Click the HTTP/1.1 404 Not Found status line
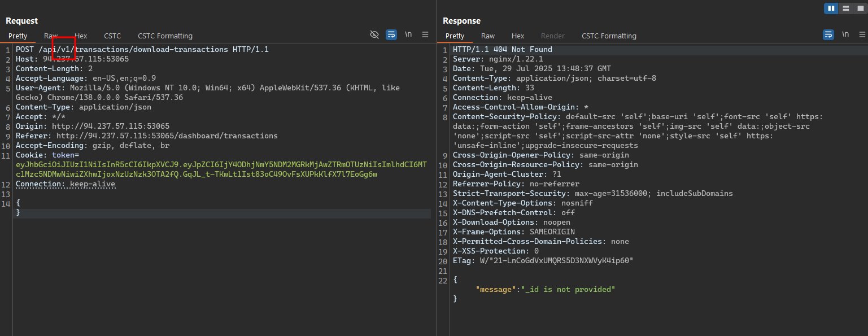 pyautogui.click(x=503, y=49)
